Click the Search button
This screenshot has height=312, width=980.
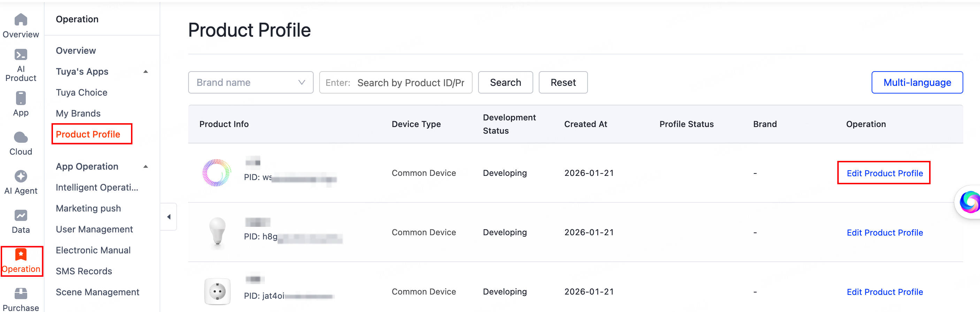(x=505, y=82)
